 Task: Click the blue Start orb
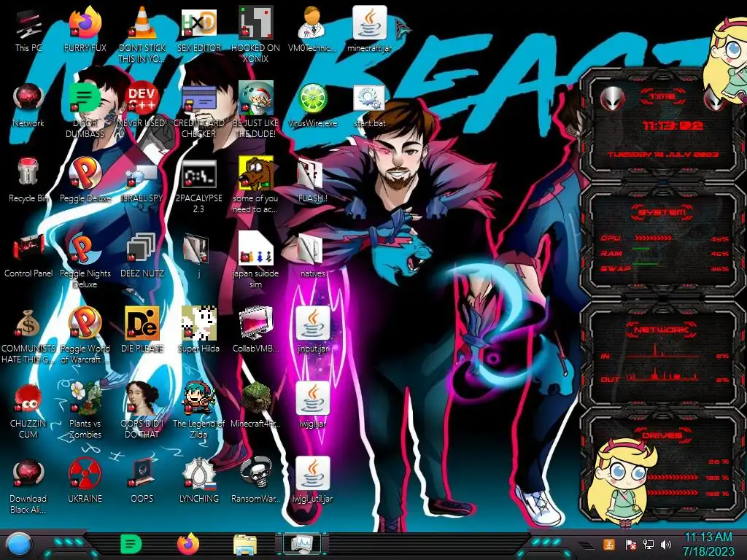(x=19, y=545)
